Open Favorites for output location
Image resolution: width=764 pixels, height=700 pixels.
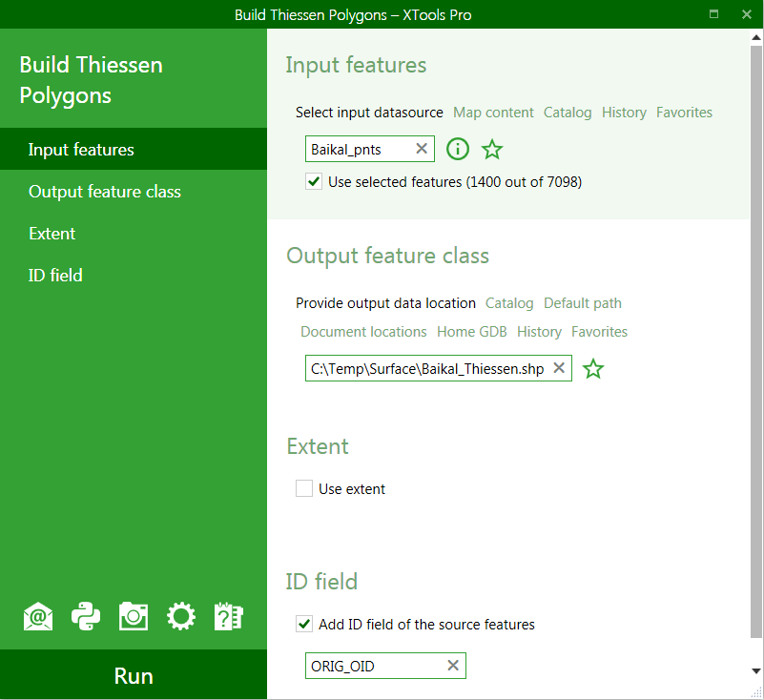(599, 332)
